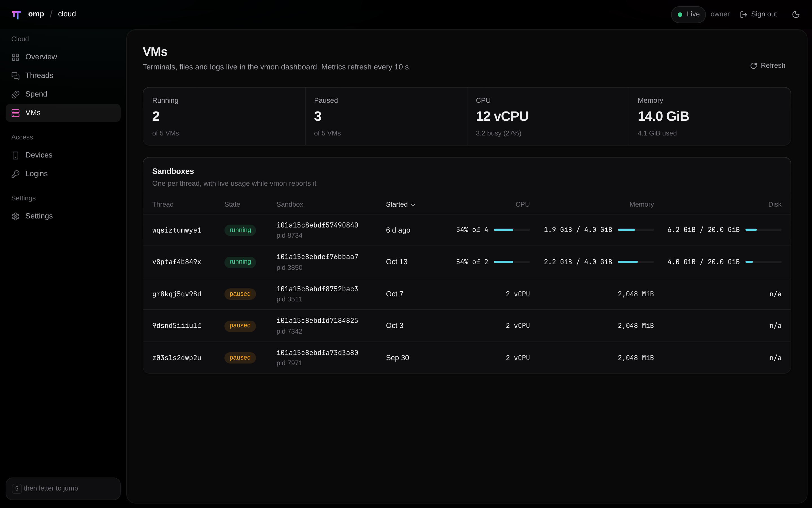812x508 pixels.
Task: Click the Sign out link
Action: [758, 14]
